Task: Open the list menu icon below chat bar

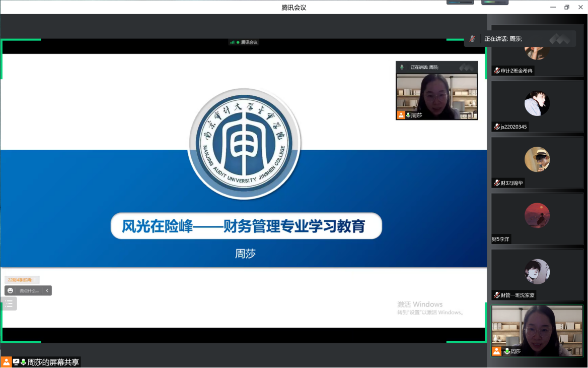Action: point(9,303)
